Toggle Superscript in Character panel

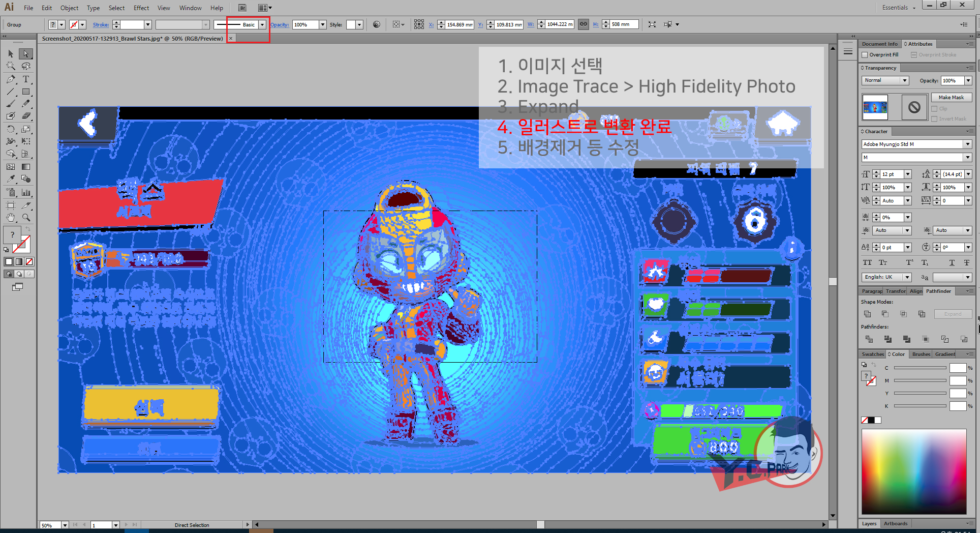910,263
